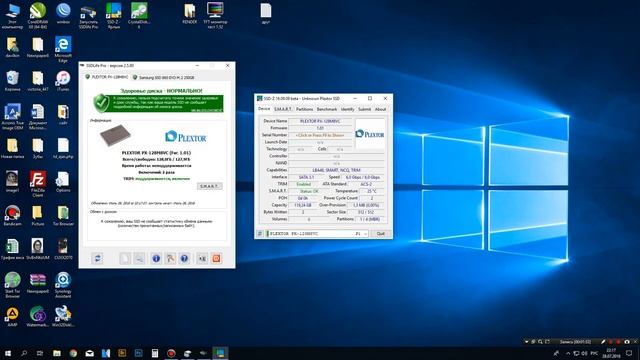Select the victoria_447 folder on desktop

(x=38, y=80)
